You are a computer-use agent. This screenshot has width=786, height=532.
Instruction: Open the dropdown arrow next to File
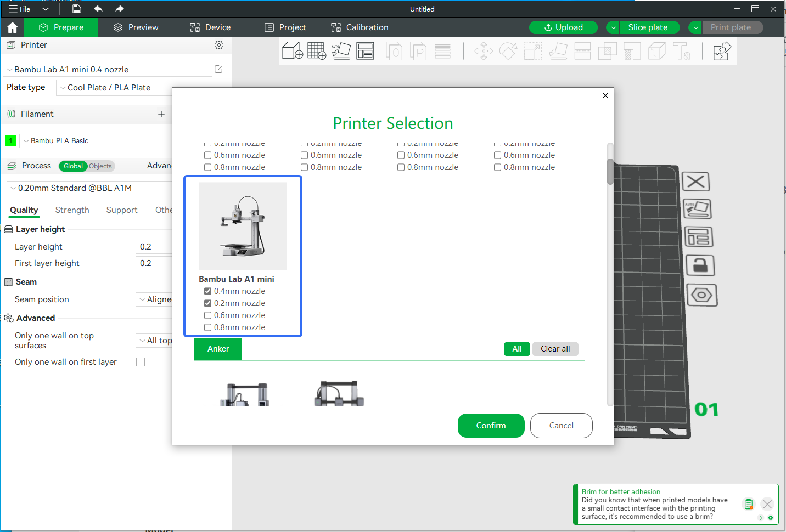click(46, 9)
